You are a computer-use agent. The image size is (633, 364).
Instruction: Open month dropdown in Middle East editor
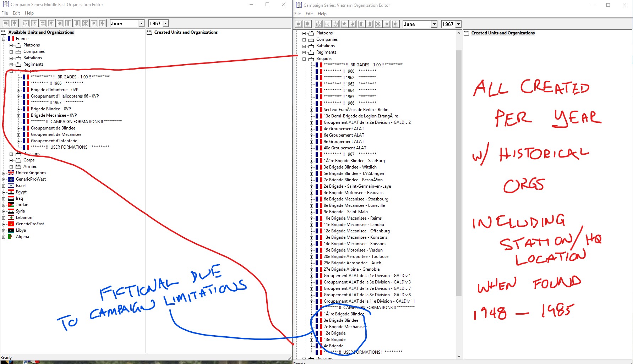(x=141, y=23)
